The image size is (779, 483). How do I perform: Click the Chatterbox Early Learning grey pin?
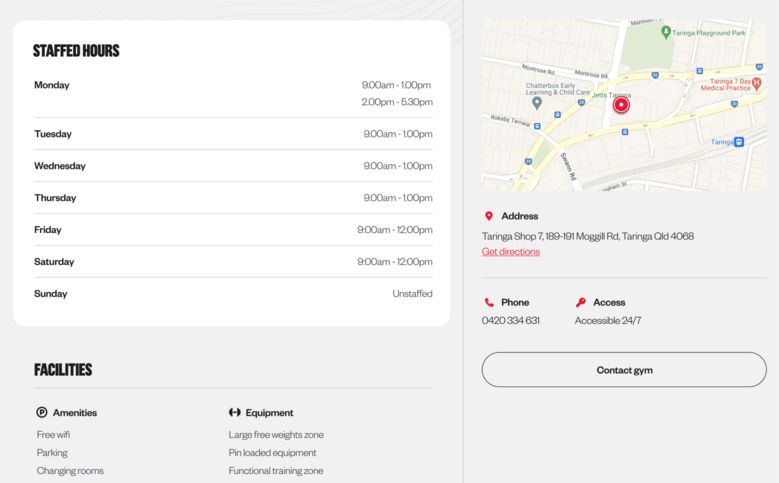(x=537, y=103)
